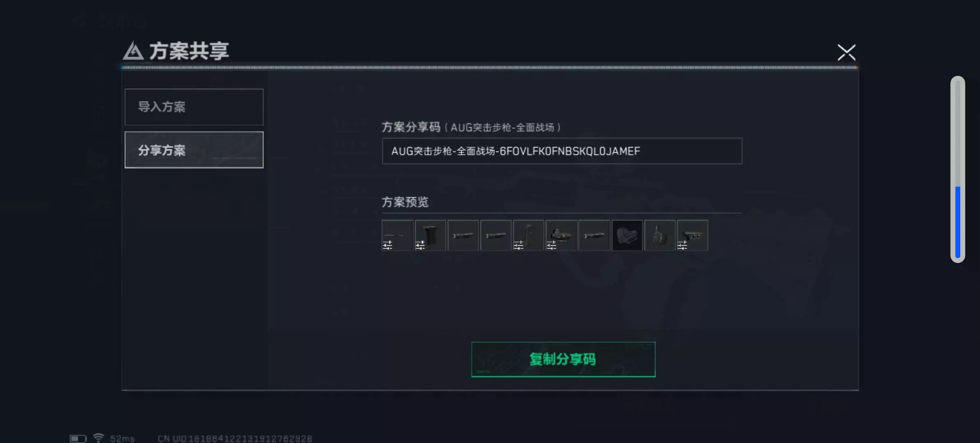This screenshot has width=980, height=443.
Task: Close the 方案共享 dialog with the X
Action: click(846, 53)
